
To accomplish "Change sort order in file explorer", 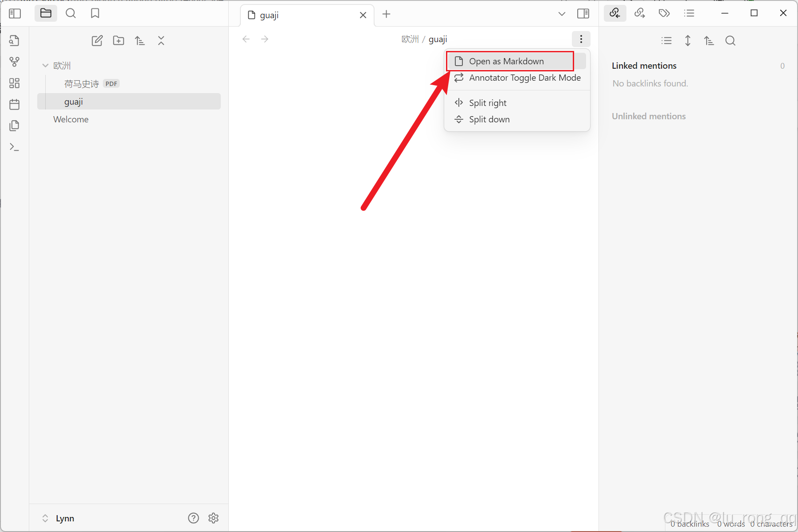I will [x=140, y=41].
